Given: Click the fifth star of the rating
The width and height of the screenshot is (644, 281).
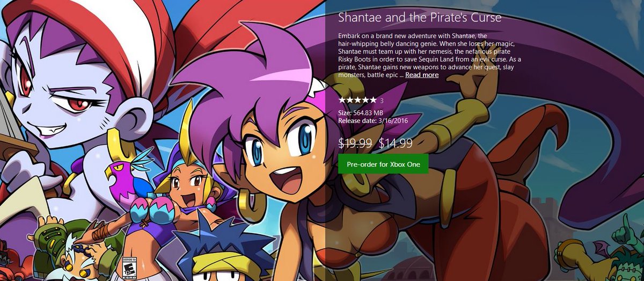Looking at the screenshot, I should pyautogui.click(x=372, y=100).
